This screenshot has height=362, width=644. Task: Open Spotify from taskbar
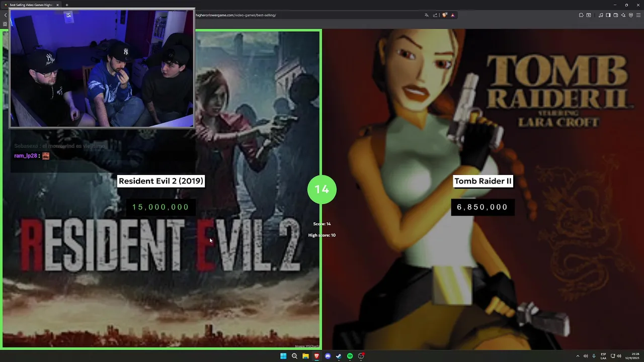[350, 356]
